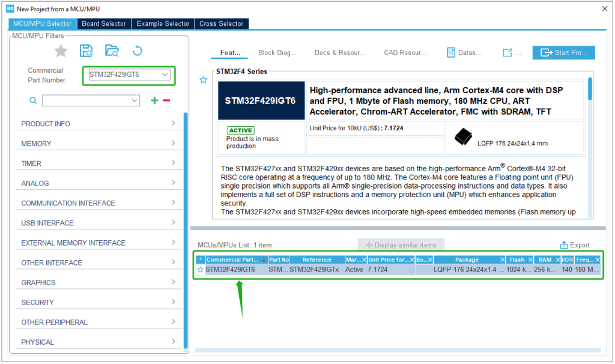
Task: Open the Commercial Part Number dropdown
Action: pyautogui.click(x=165, y=75)
